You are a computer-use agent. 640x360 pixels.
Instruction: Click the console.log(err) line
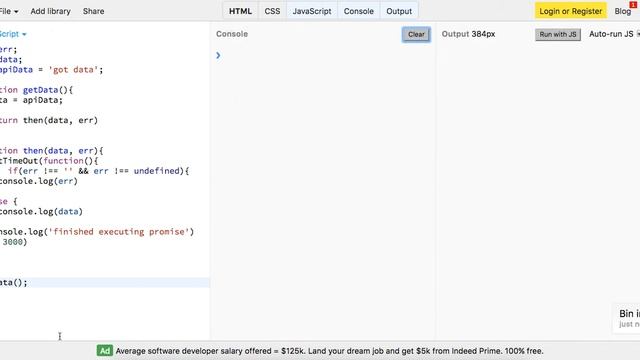tap(39, 181)
